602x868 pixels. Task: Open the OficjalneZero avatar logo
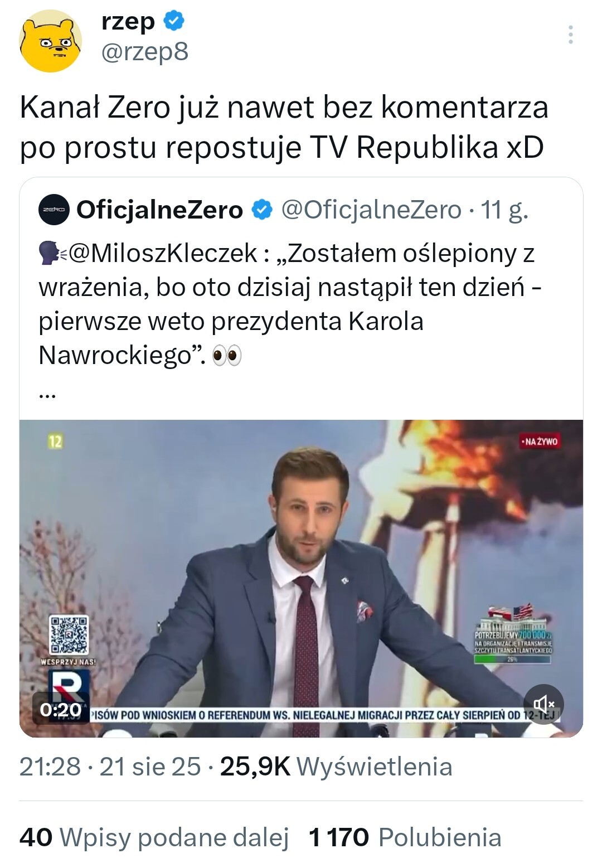[54, 210]
